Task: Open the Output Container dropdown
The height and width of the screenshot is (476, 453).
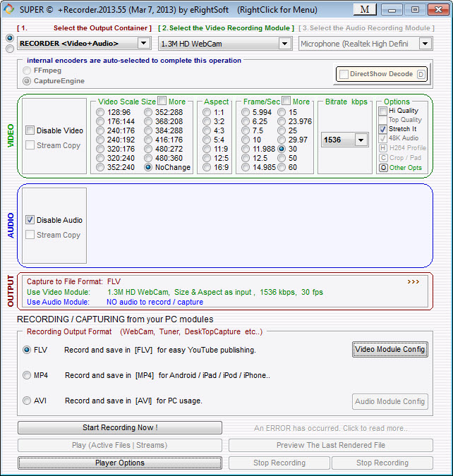Action: [144, 44]
